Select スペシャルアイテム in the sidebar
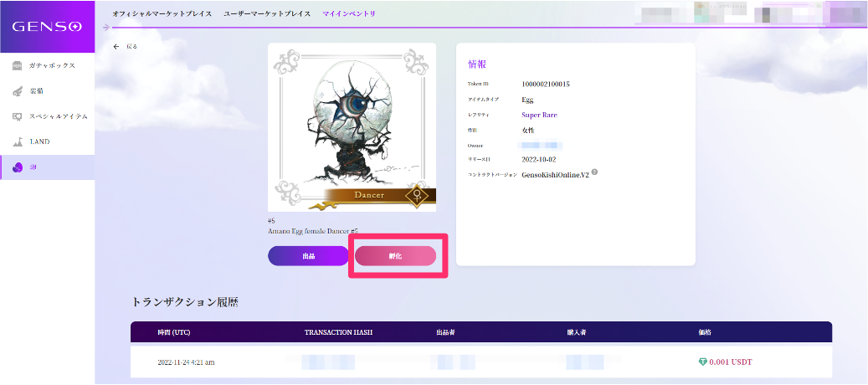The height and width of the screenshot is (385, 868). [x=58, y=116]
